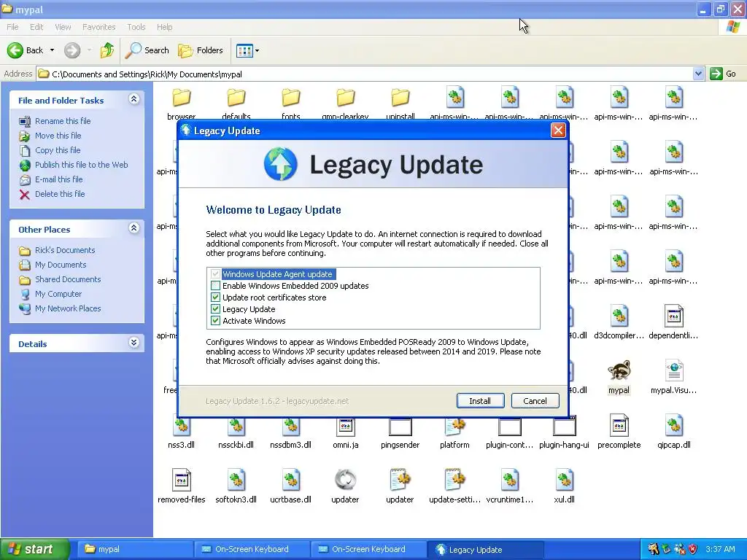Open the Help menu

pos(164,27)
